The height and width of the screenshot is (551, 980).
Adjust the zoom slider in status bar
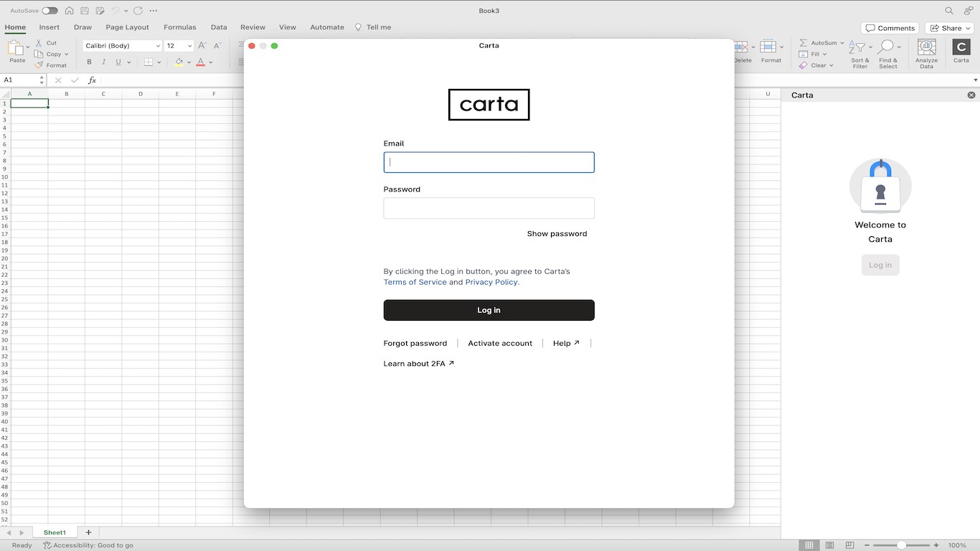click(901, 545)
